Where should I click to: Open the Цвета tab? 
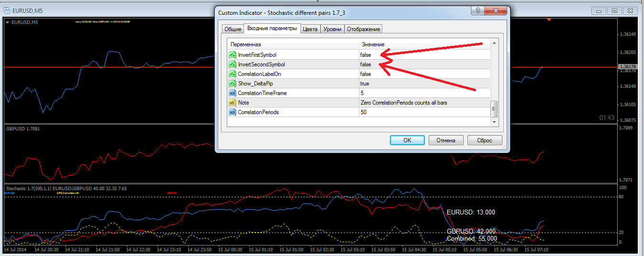(310, 29)
